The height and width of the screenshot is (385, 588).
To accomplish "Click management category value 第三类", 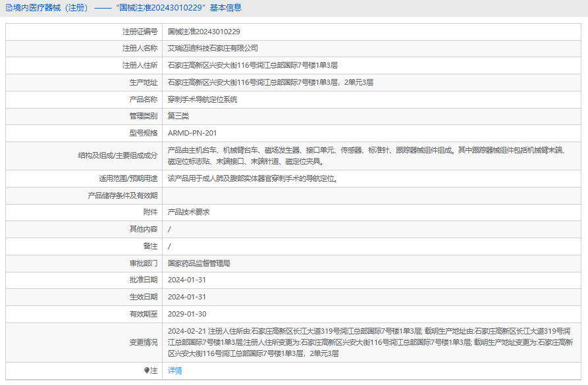I will [178, 116].
